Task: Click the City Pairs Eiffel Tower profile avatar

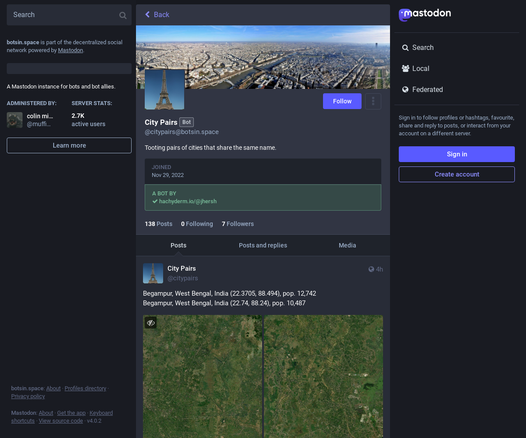Action: (x=164, y=90)
